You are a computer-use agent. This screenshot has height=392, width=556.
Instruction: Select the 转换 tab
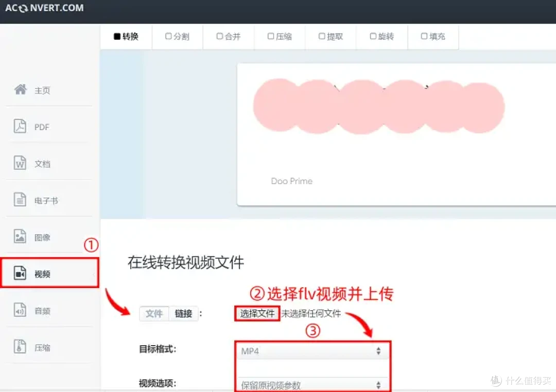pyautogui.click(x=126, y=37)
